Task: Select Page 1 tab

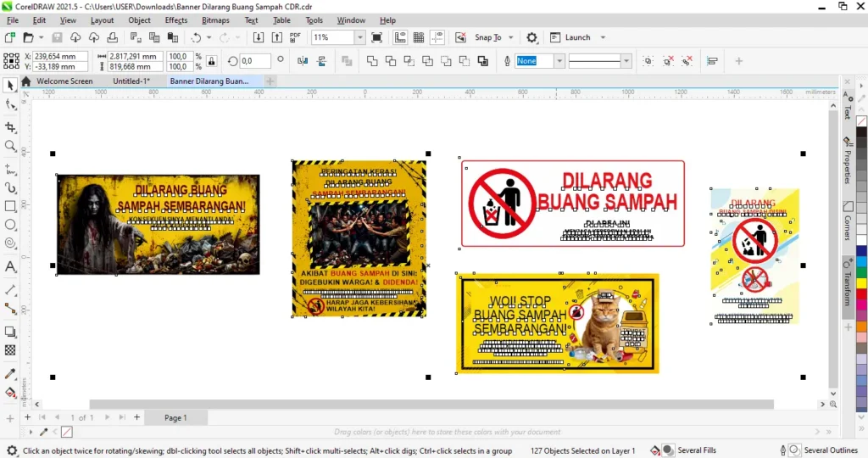Action: [x=175, y=417]
